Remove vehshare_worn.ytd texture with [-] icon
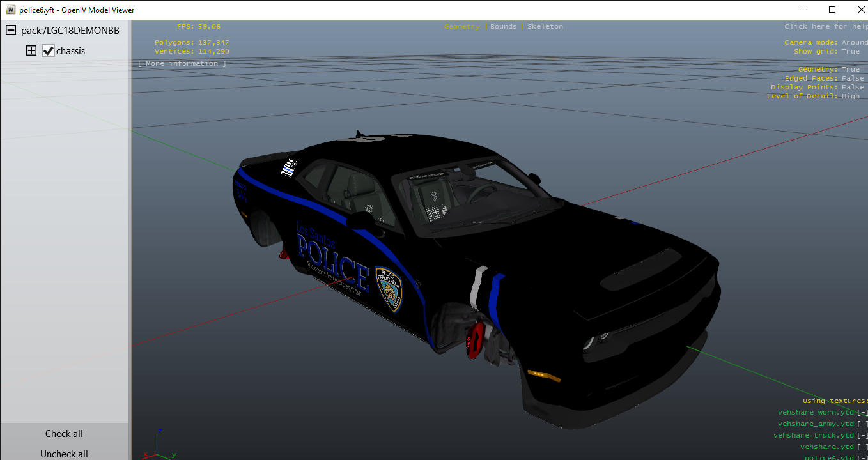 (862, 413)
